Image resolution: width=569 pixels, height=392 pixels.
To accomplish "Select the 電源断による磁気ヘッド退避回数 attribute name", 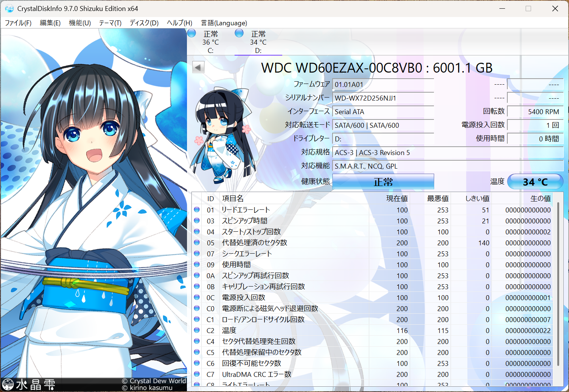I will [x=270, y=308].
